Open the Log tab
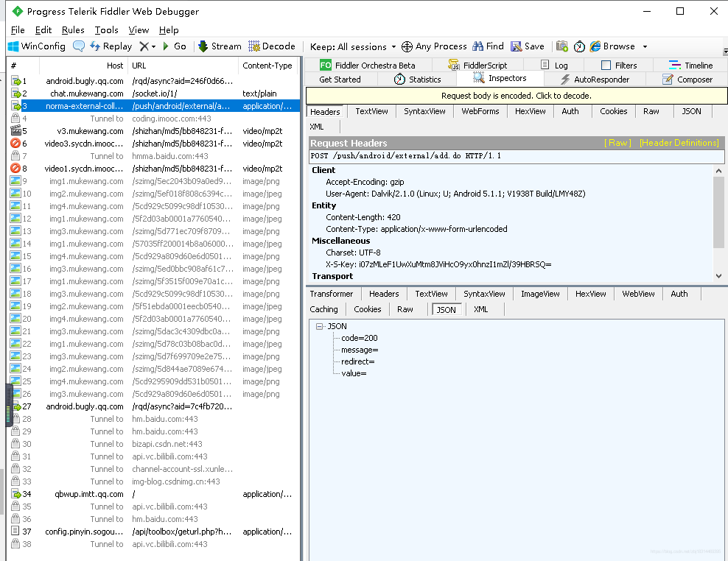728x561 pixels. (554, 65)
